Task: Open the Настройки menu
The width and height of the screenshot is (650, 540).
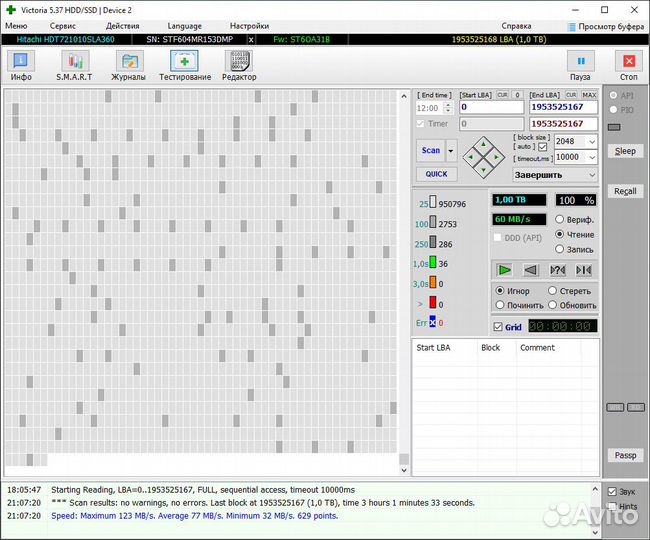Action: pyautogui.click(x=249, y=25)
